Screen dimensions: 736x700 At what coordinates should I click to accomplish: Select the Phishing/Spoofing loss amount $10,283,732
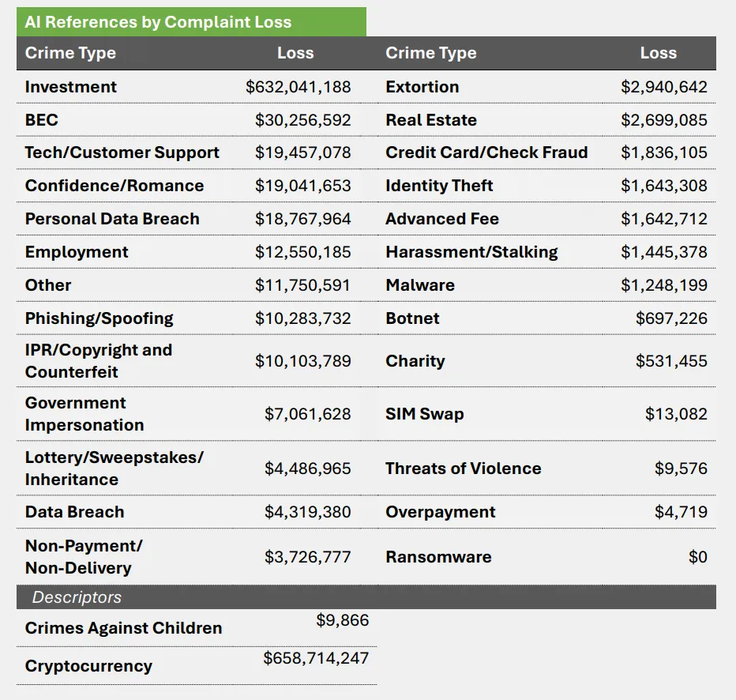point(302,318)
